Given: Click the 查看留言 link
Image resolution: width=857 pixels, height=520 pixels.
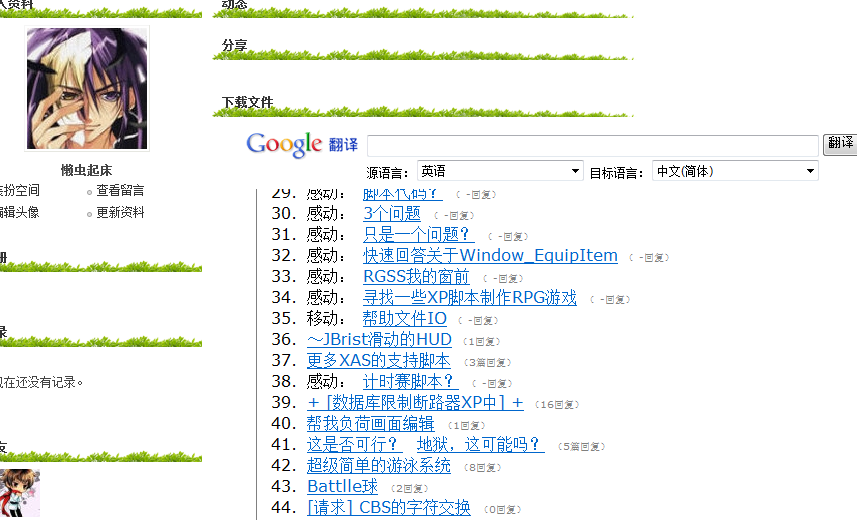Looking at the screenshot, I should [x=120, y=190].
